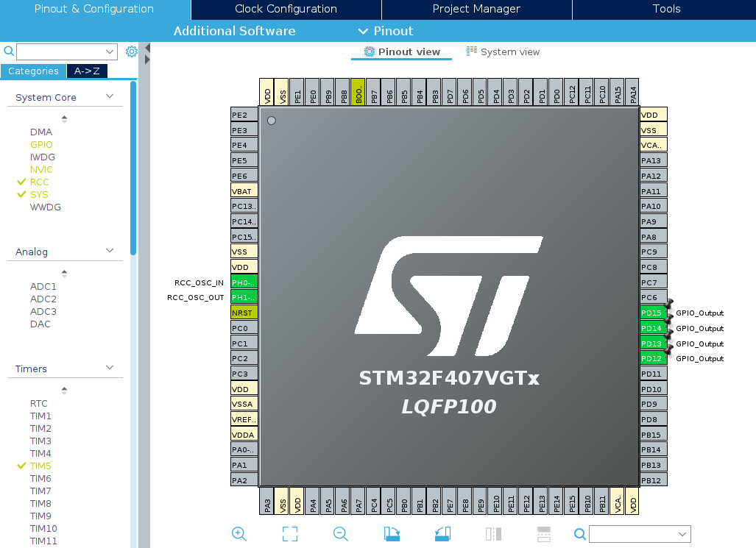This screenshot has height=548, width=756.
Task: Click the zoom out magnifier icon
Action: click(340, 534)
